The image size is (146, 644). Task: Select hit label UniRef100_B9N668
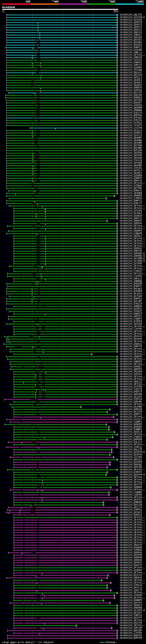pos(131,502)
